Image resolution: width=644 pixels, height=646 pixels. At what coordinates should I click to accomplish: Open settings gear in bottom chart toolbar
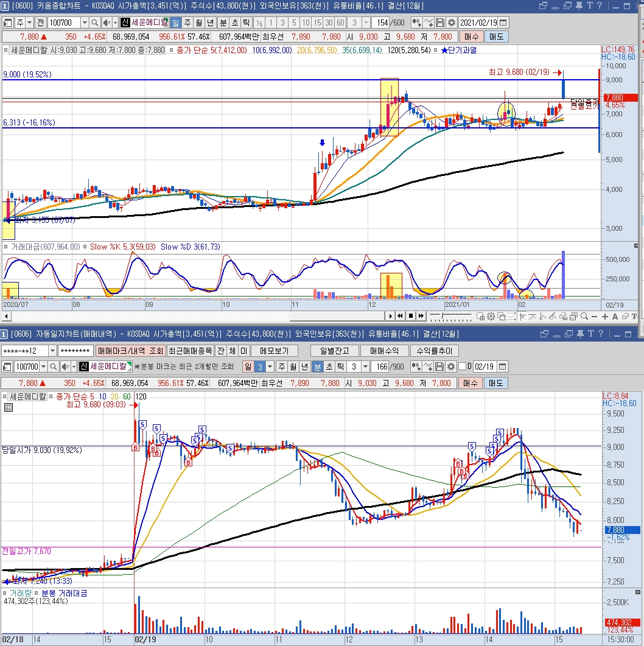[451, 367]
